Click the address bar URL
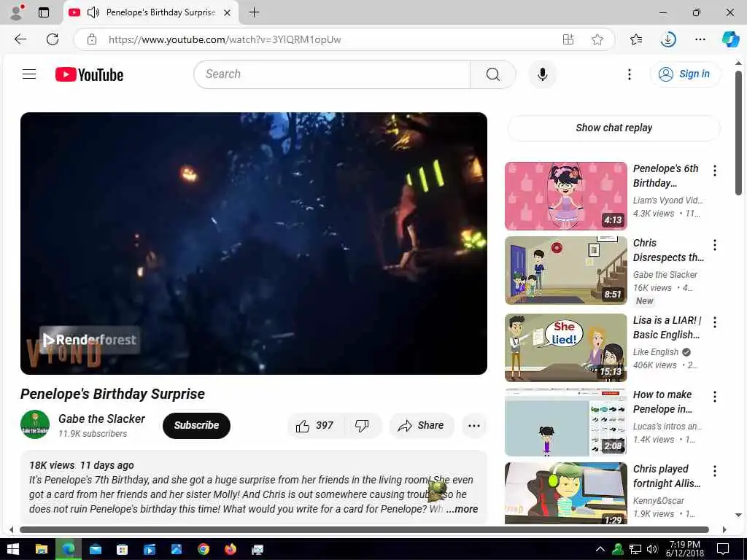The height and width of the screenshot is (560, 747). click(225, 39)
